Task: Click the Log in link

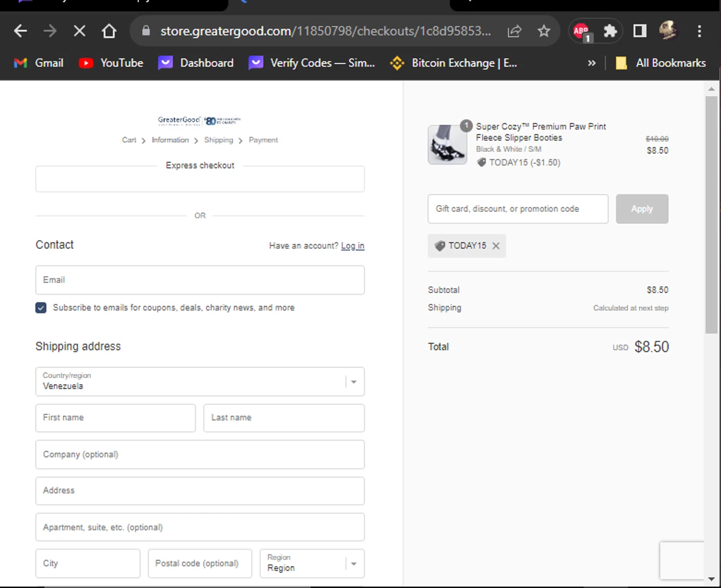Action: [353, 246]
